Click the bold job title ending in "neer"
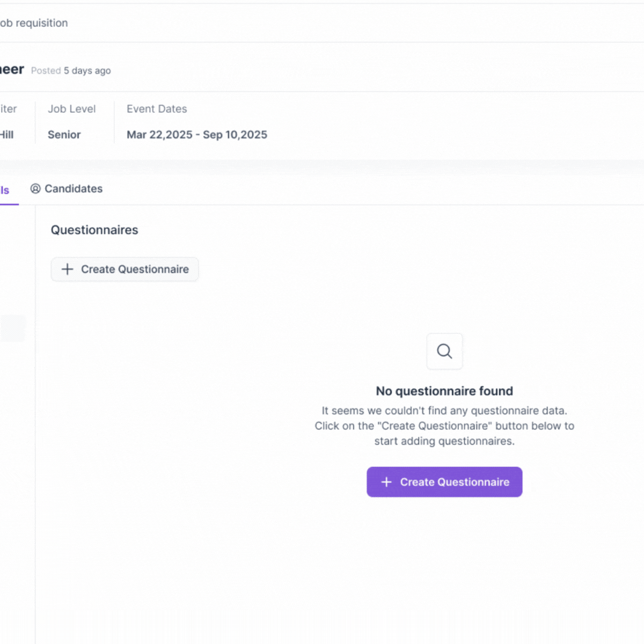The height and width of the screenshot is (644, 644). (12, 70)
